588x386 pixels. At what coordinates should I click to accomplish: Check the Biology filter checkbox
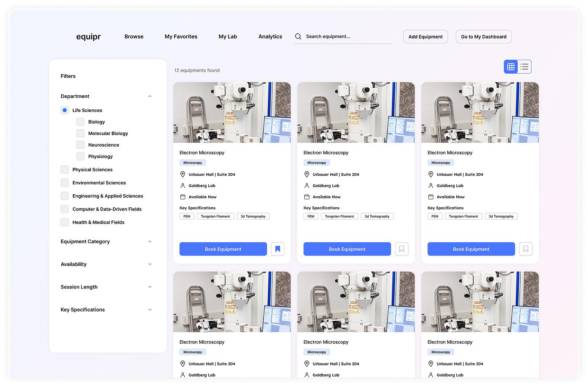(80, 122)
